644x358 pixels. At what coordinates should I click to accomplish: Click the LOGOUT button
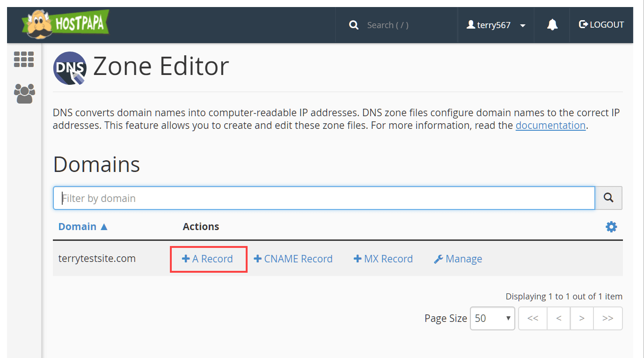coord(601,24)
